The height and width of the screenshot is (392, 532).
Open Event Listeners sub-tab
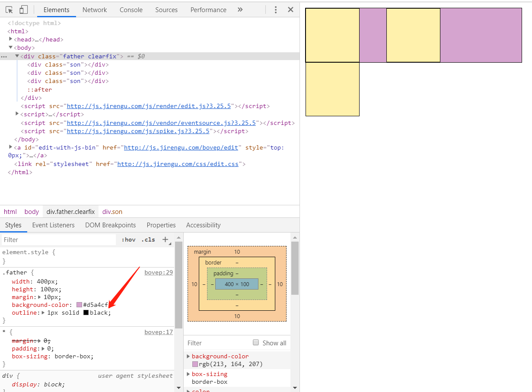pyautogui.click(x=53, y=225)
